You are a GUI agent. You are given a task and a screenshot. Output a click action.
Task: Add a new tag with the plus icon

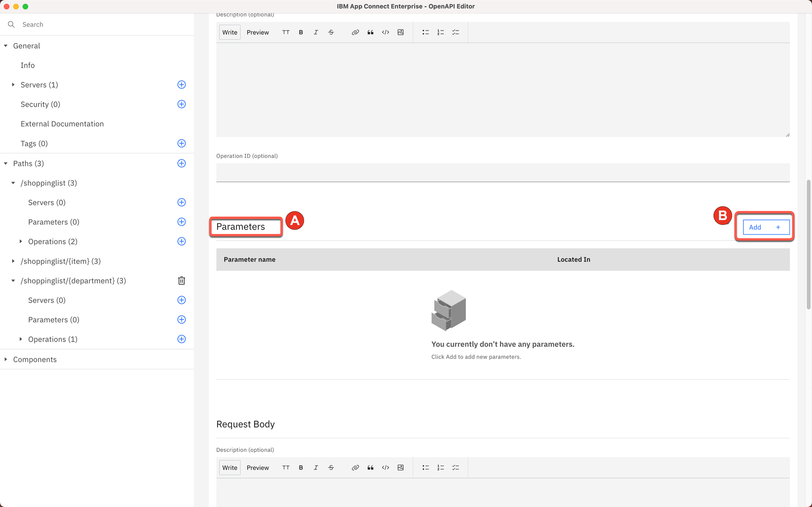pyautogui.click(x=181, y=143)
